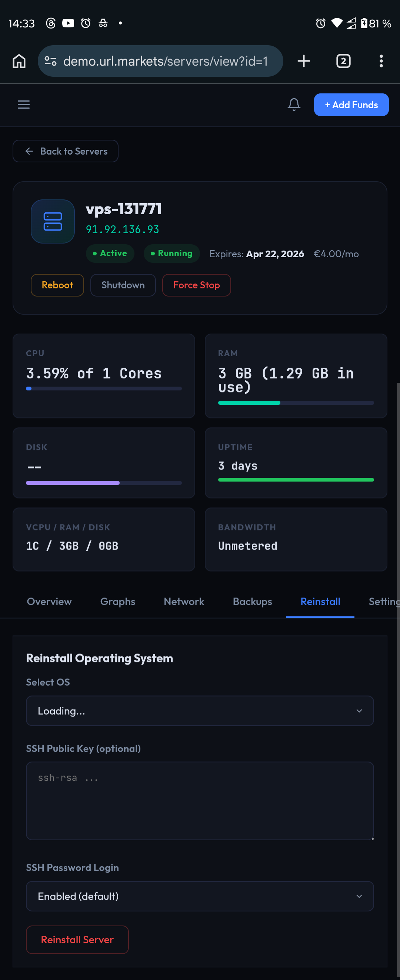The image size is (400, 980).
Task: Go Back to Servers list
Action: click(x=66, y=151)
